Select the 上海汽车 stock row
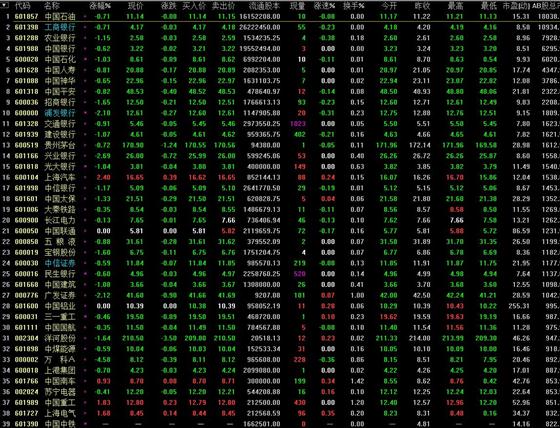 click(x=280, y=177)
